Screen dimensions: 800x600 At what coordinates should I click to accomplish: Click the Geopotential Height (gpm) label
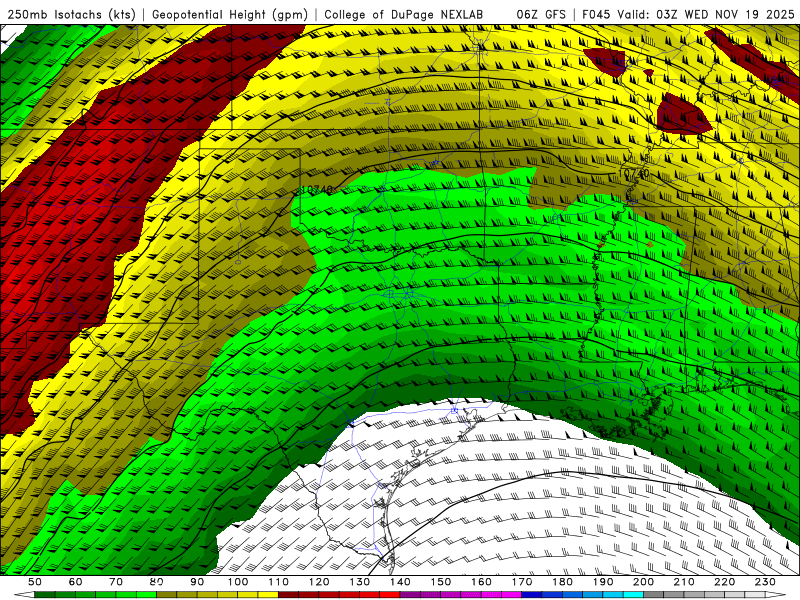pyautogui.click(x=230, y=14)
